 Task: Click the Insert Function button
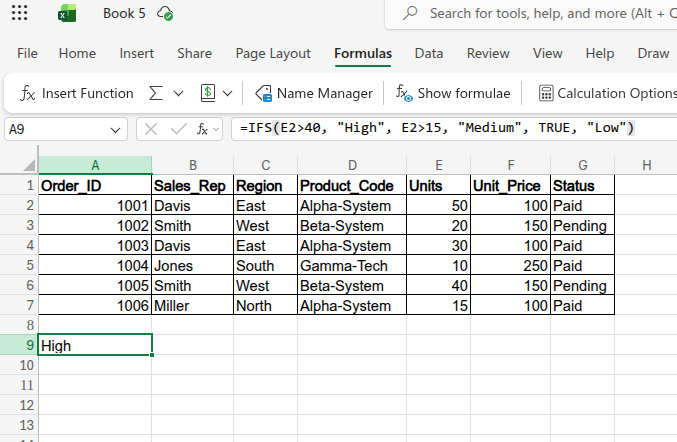pyautogui.click(x=77, y=93)
